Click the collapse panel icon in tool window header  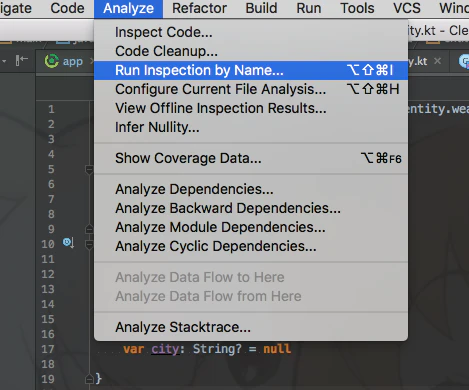pos(22,60)
